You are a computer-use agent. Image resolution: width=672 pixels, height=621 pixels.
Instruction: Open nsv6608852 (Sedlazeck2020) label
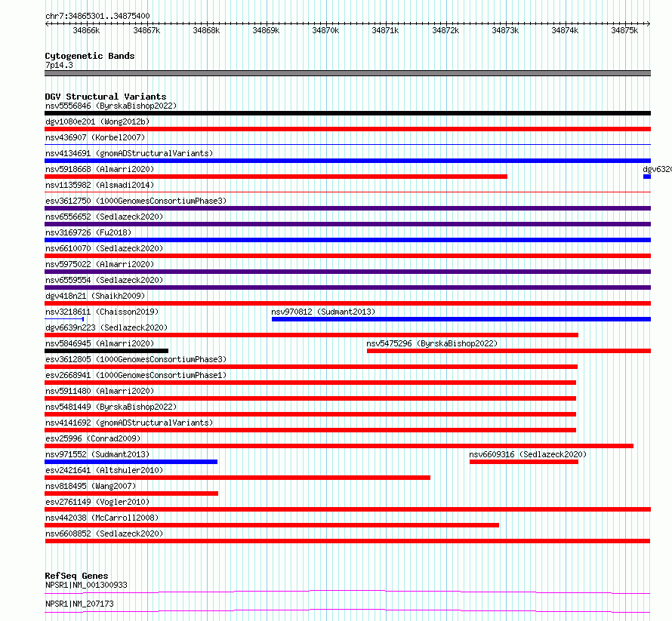pos(104,533)
